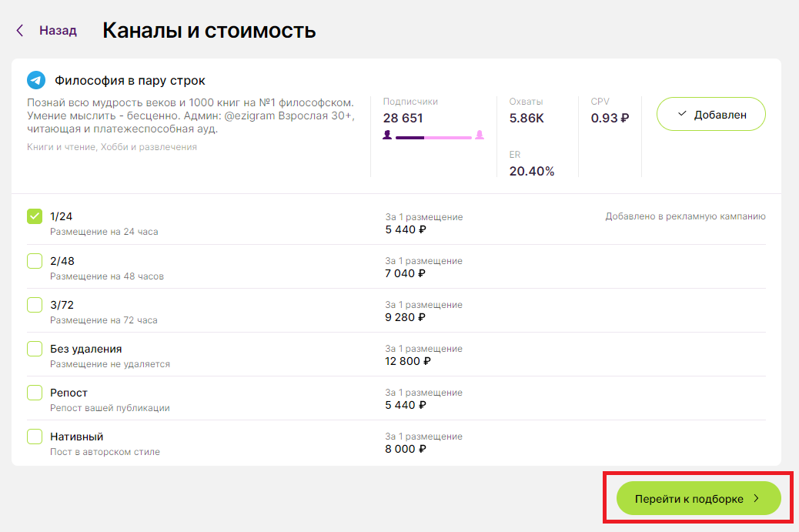799x532 pixels.
Task: Select the Нативный post checkbox
Action: click(34, 436)
